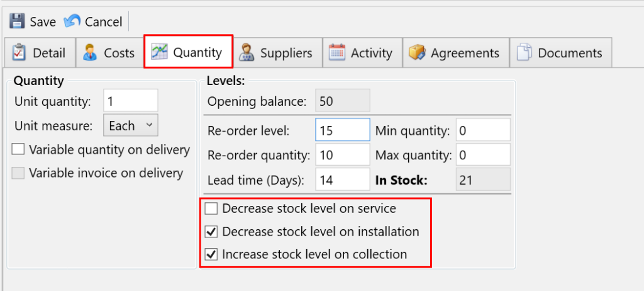The image size is (644, 291).
Task: Tick Decrease stock level on service
Action: tap(212, 208)
